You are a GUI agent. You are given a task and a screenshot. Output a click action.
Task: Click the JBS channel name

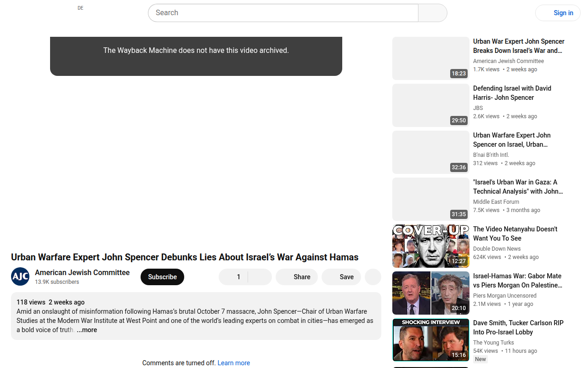[x=478, y=108]
